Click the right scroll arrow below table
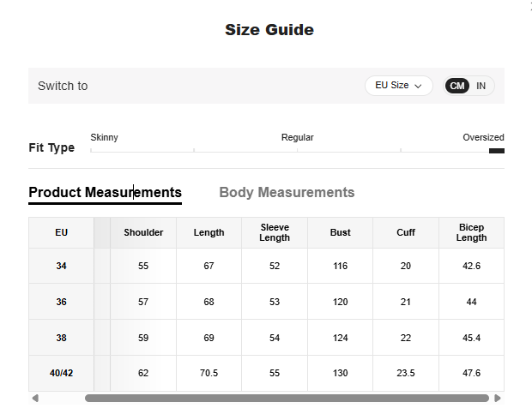 [x=498, y=398]
